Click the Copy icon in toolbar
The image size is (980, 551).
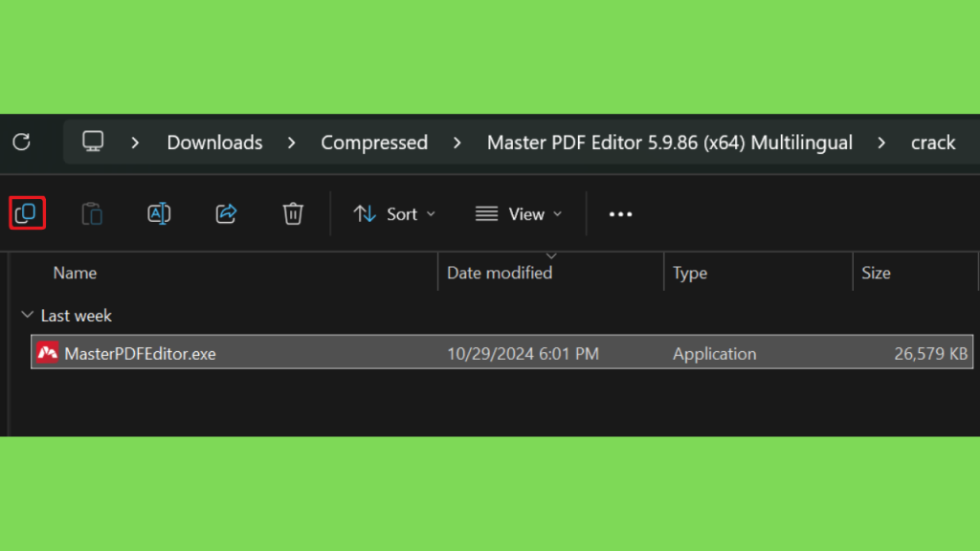(27, 213)
